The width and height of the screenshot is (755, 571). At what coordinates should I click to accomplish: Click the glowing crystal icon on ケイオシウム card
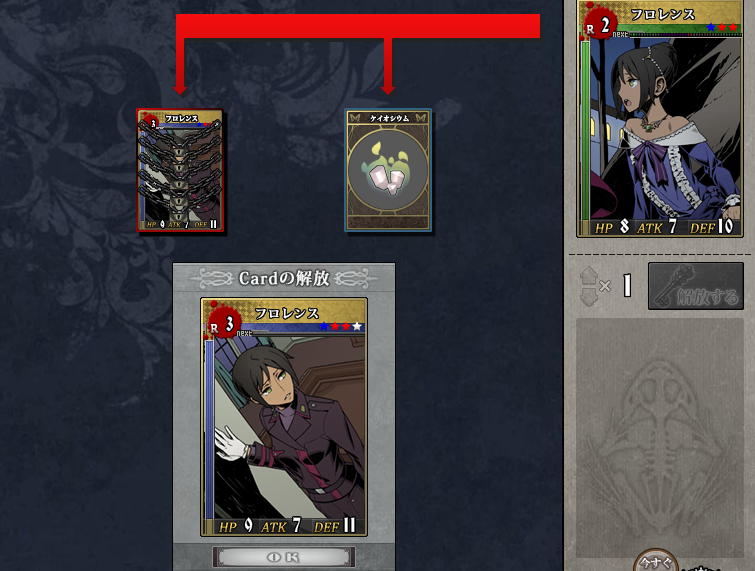tap(388, 169)
